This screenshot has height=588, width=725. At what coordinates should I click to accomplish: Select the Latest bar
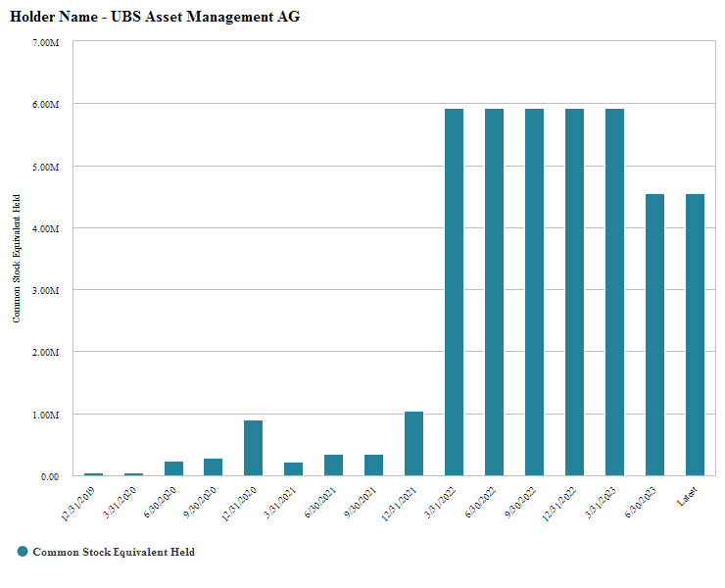pos(695,335)
